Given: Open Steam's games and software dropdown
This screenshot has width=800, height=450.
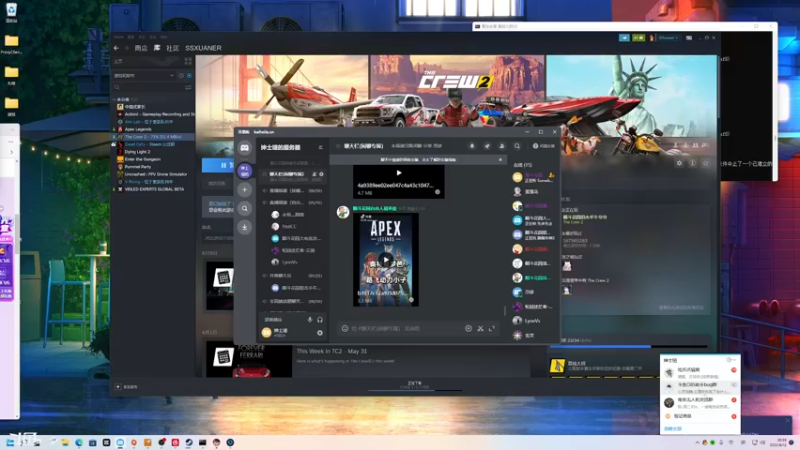Looking at the screenshot, I should coord(144,76).
